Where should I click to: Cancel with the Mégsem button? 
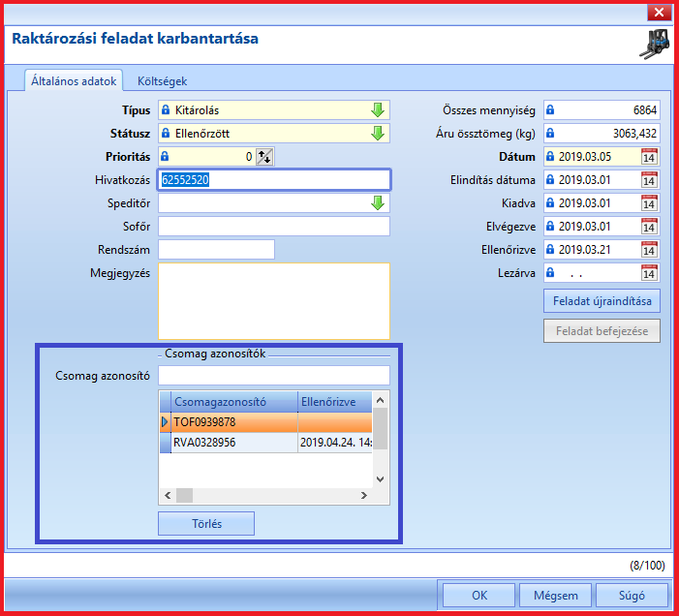pyautogui.click(x=556, y=596)
